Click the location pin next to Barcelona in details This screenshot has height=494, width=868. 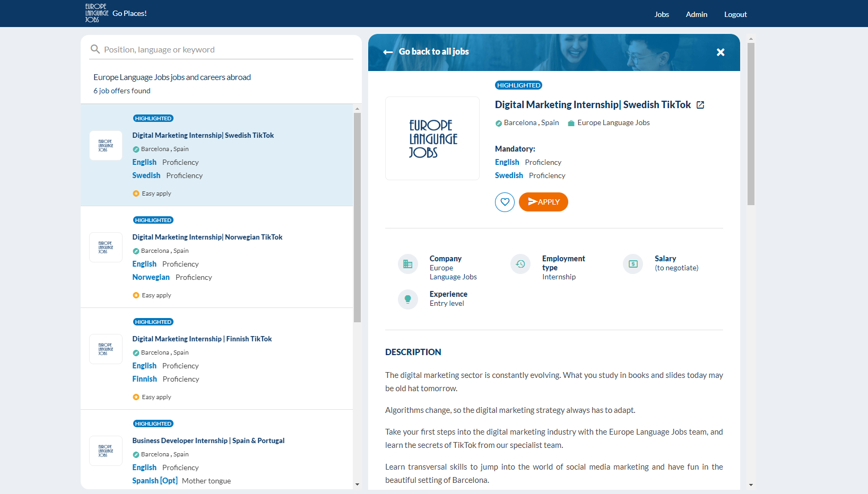[498, 123]
